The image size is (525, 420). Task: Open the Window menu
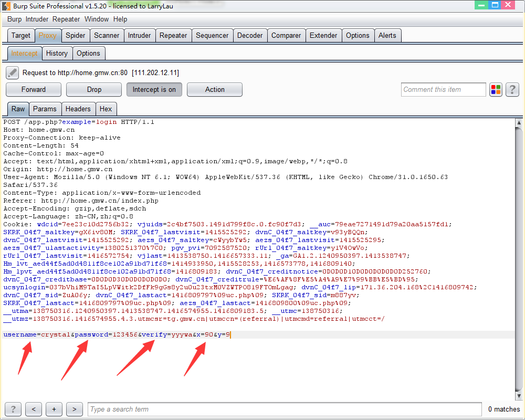[x=97, y=19]
